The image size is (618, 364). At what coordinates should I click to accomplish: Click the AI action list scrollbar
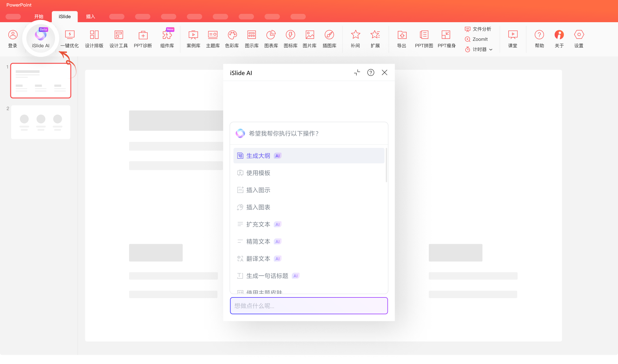(386, 165)
